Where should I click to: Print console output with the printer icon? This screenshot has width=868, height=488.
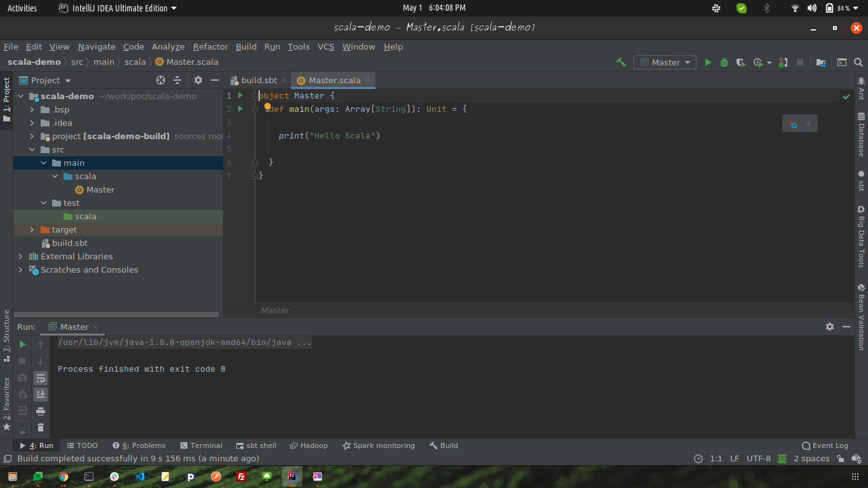tap(41, 410)
